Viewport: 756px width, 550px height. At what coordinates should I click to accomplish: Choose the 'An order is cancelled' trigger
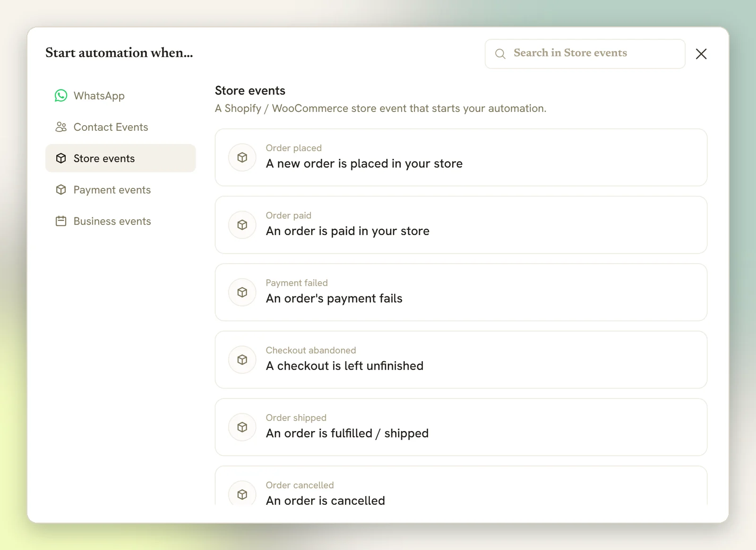461,486
